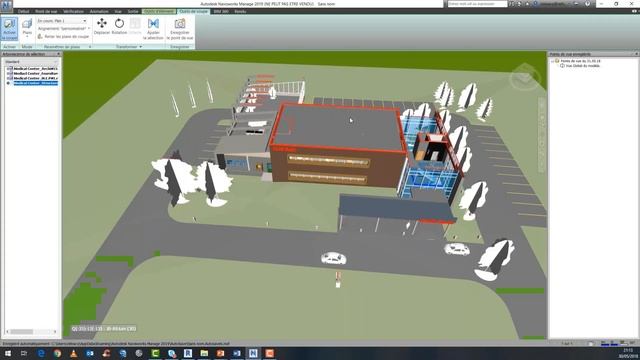Image resolution: width=640 pixels, height=360 pixels.
Task: Click the building's grey roof in viewport
Action: click(339, 127)
